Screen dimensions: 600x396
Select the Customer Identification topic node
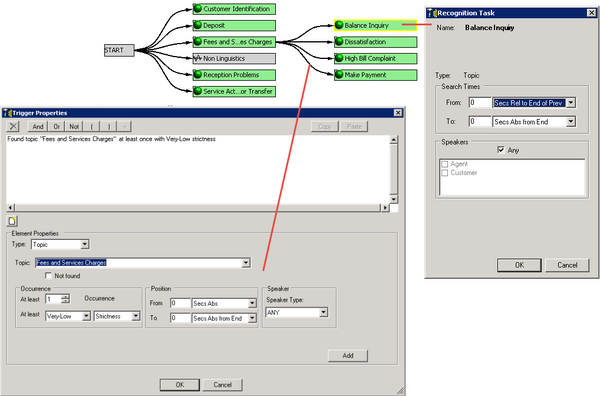click(234, 9)
